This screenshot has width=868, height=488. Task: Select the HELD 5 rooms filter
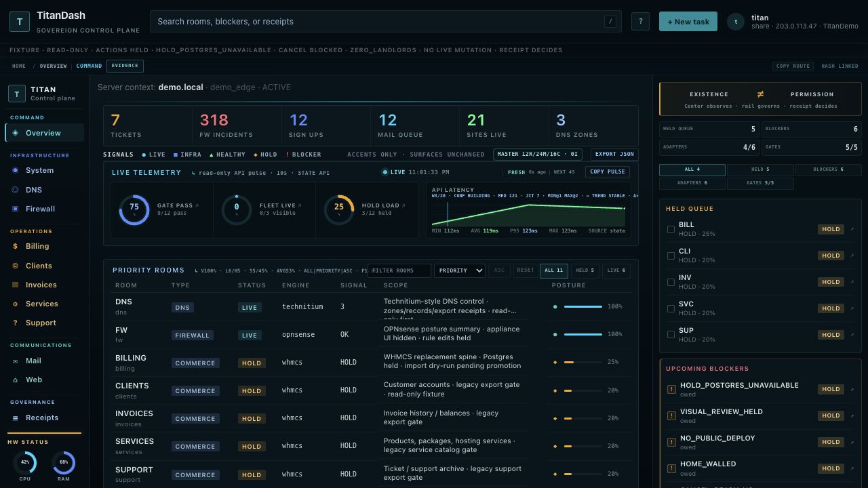[x=585, y=270]
